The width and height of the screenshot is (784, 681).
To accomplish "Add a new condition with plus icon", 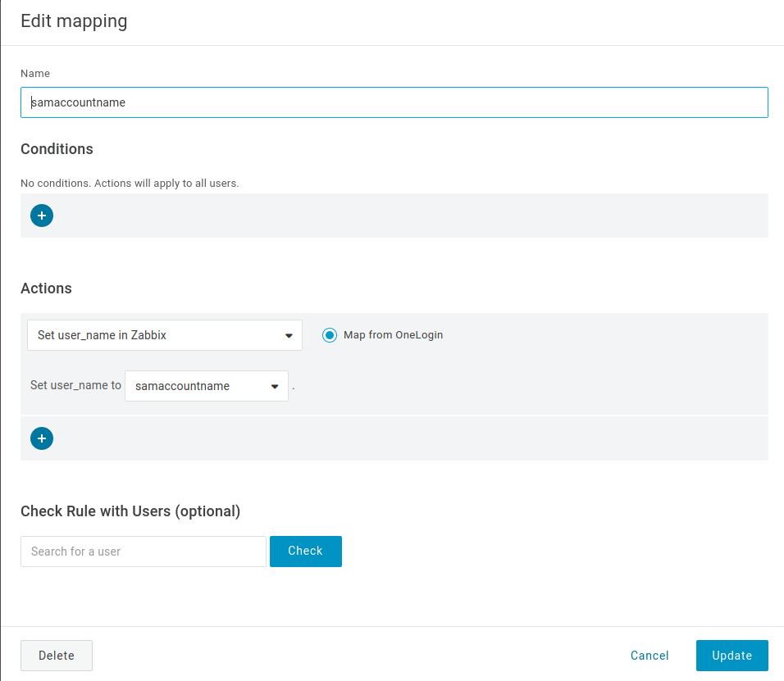I will click(42, 216).
